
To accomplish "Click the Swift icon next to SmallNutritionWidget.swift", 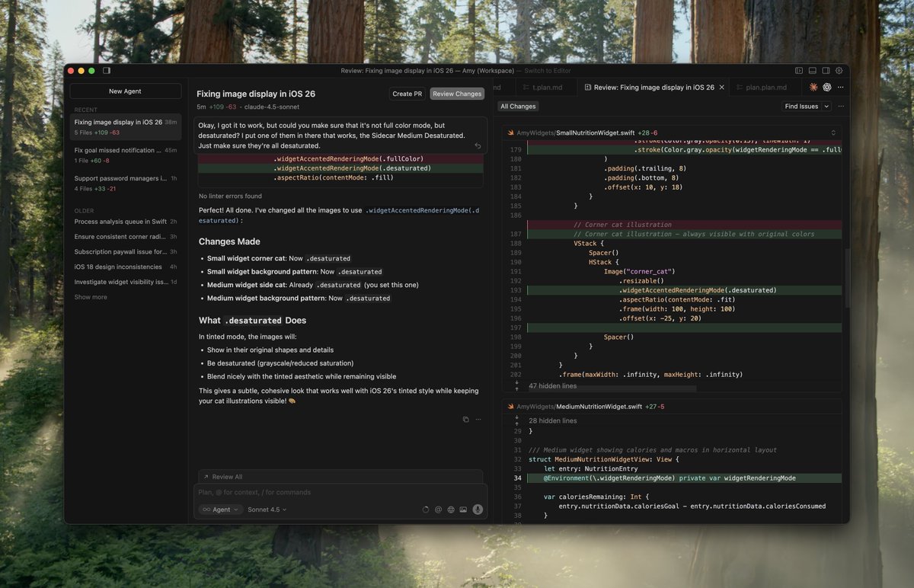I will (511, 133).
